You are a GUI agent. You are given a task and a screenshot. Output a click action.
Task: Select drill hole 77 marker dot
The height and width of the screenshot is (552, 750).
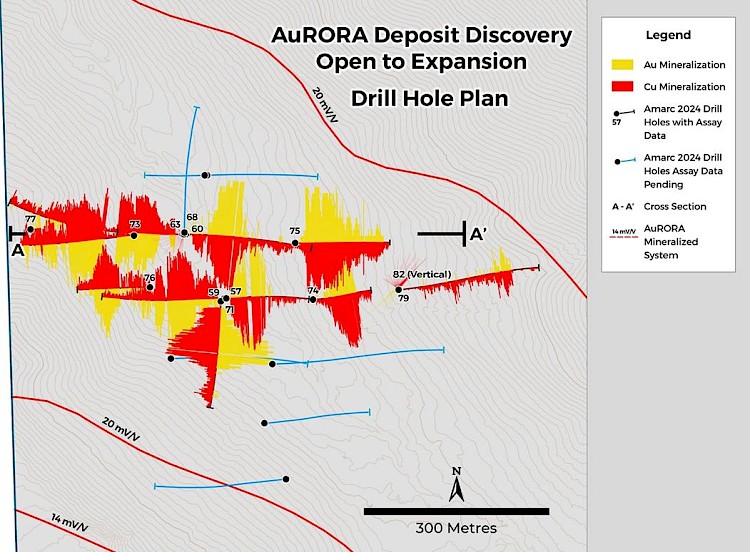31,229
